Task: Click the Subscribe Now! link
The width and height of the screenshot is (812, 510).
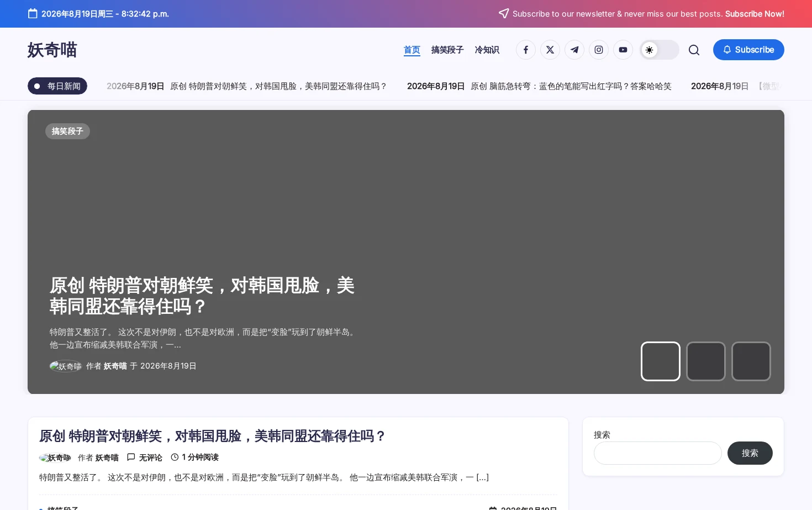Action: pyautogui.click(x=755, y=14)
